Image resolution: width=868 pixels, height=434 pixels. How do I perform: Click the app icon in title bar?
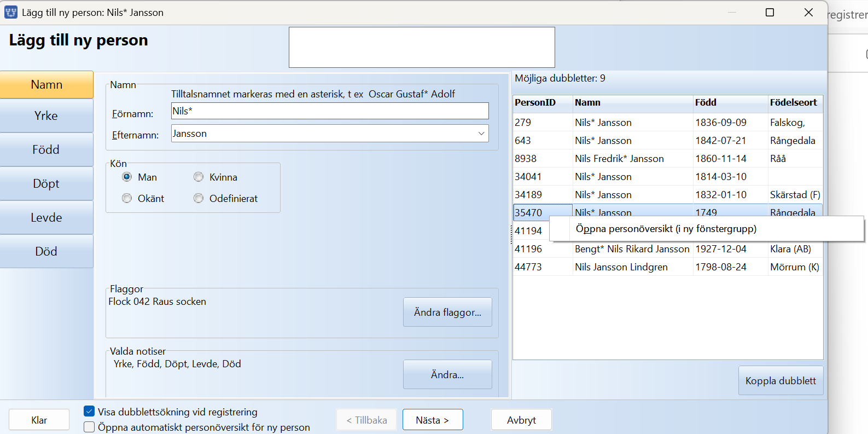tap(10, 12)
